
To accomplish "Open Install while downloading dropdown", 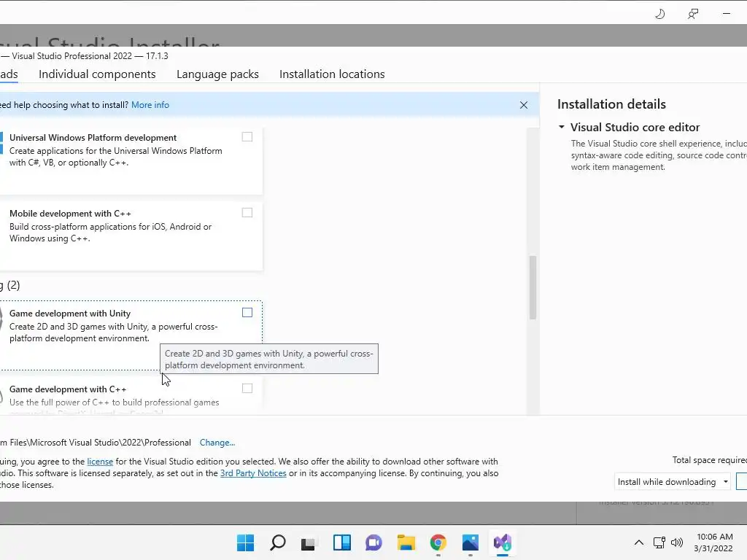I will click(672, 482).
